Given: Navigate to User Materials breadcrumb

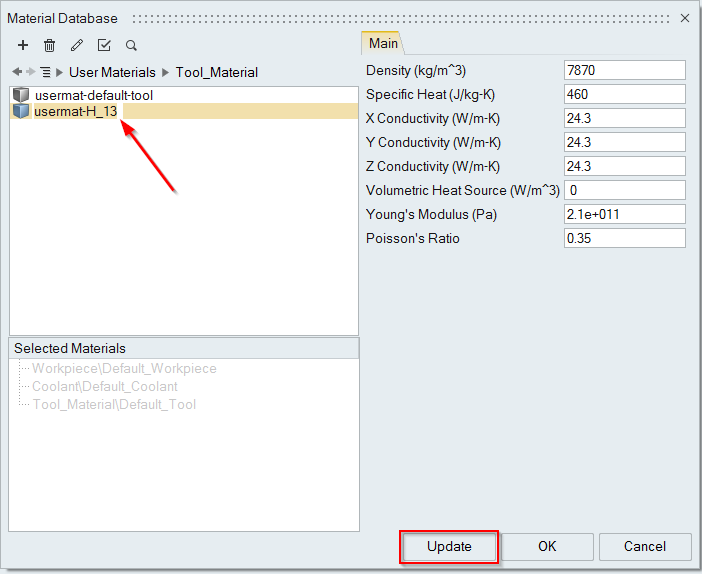Looking at the screenshot, I should point(112,72).
